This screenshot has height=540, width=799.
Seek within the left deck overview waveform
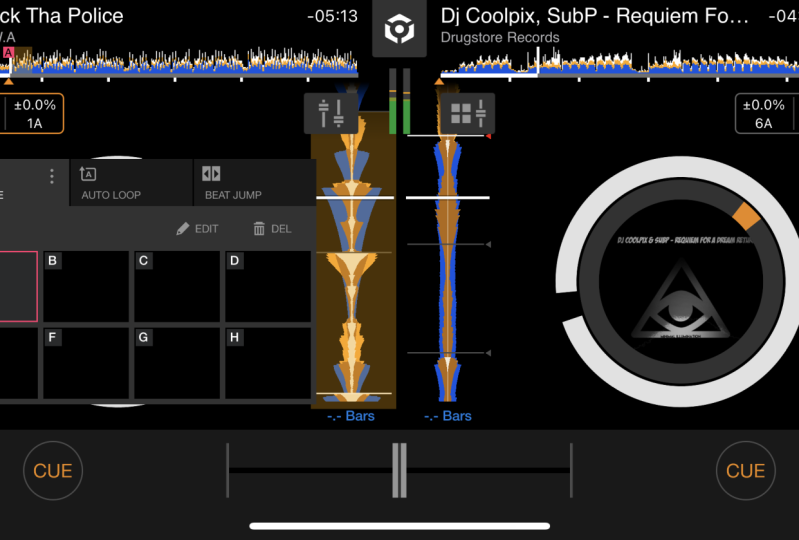pyautogui.click(x=179, y=61)
